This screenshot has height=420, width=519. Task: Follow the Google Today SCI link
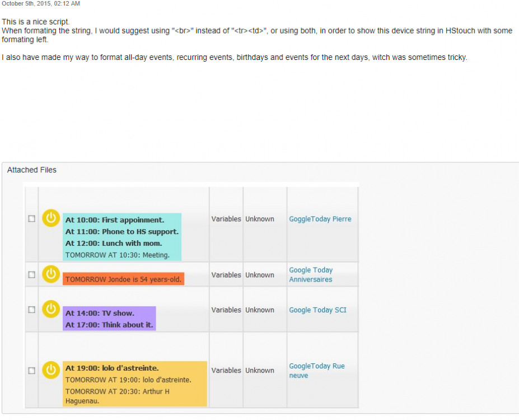coord(317,310)
